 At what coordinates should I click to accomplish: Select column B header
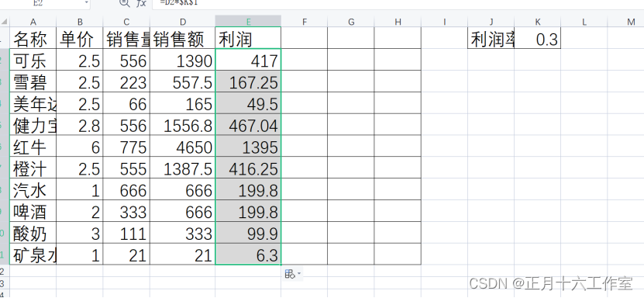click(80, 22)
